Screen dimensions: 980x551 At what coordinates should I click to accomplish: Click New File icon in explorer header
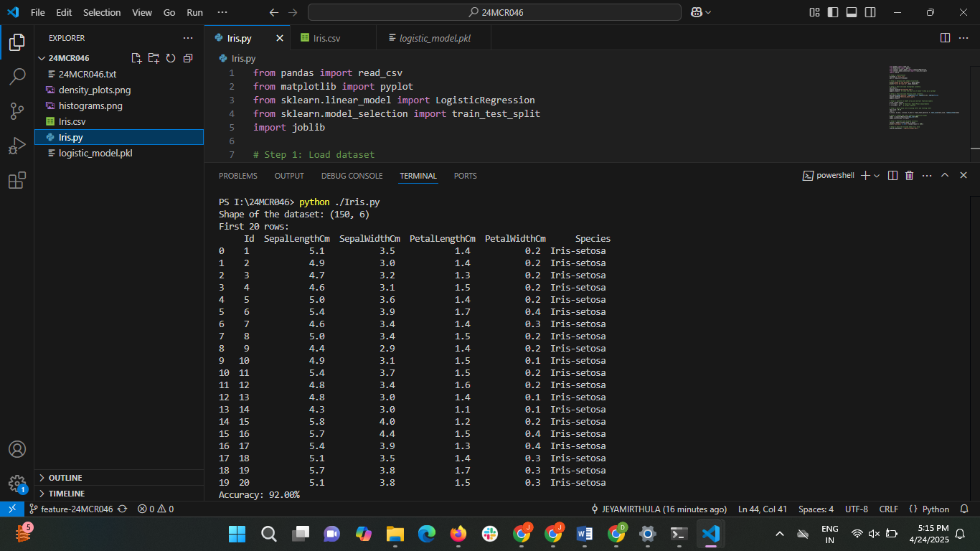pos(136,58)
